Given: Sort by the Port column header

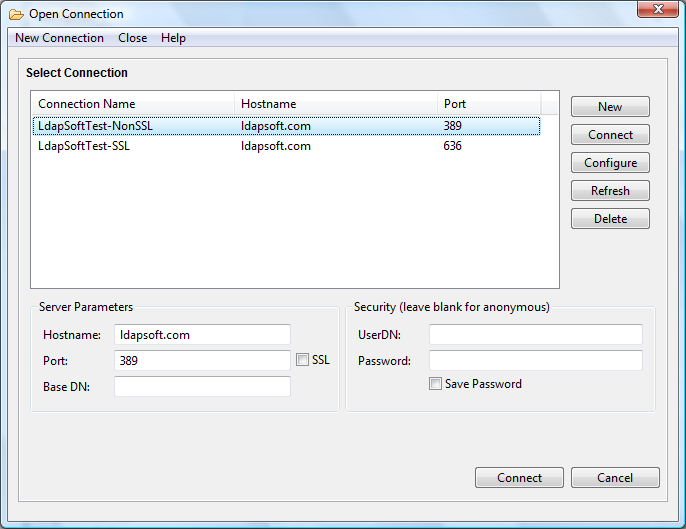Looking at the screenshot, I should [489, 104].
